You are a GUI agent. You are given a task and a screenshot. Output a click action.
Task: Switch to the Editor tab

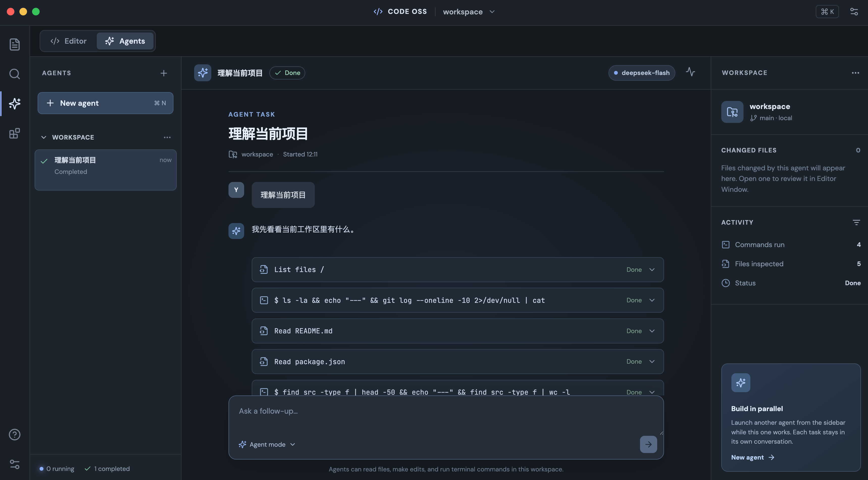[x=68, y=41]
